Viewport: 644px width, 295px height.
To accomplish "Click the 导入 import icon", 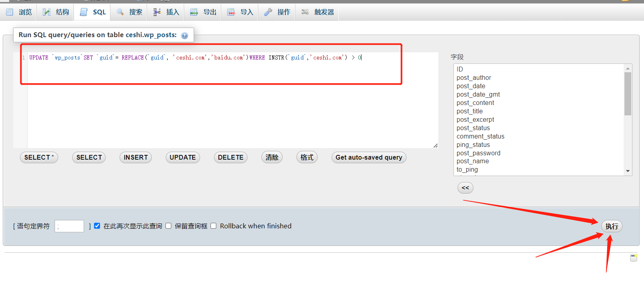I will [231, 12].
